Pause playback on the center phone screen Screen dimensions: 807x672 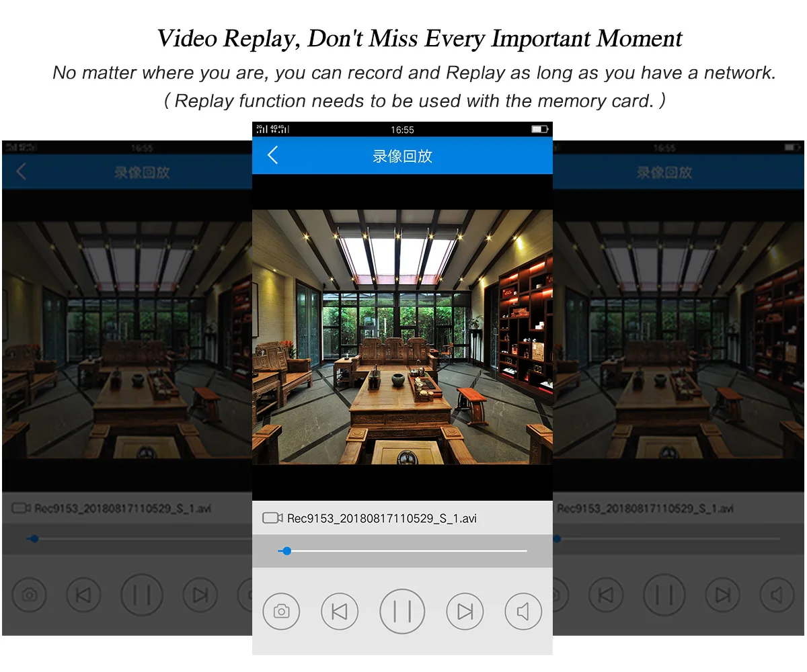(x=402, y=612)
